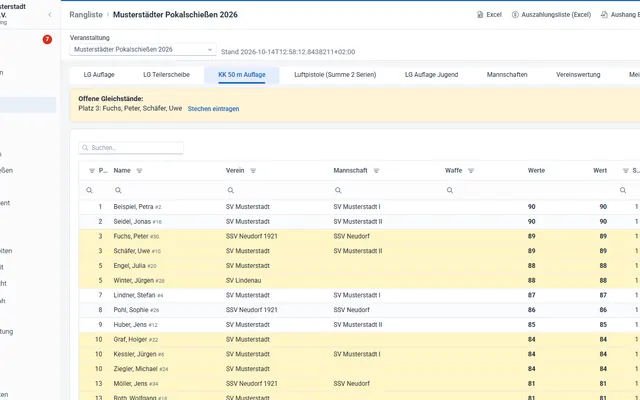Select the row for Winter, Jürgen
Viewport: 640px width, 400px height.
[359, 280]
